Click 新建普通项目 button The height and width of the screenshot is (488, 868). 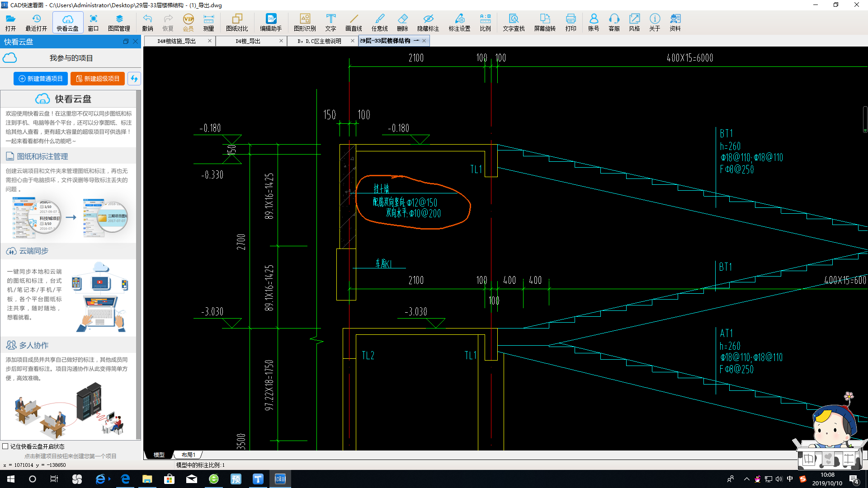tap(41, 79)
